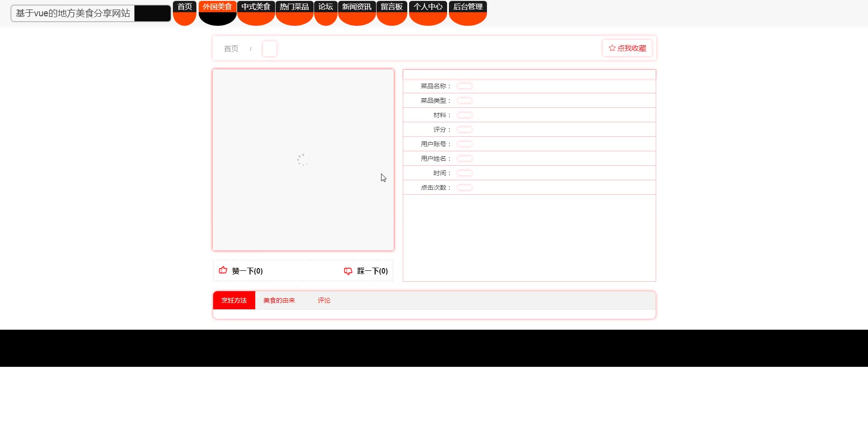868x423 pixels.
Task: Click the site title 基于vue的地方美食分享网站
Action: 73,13
